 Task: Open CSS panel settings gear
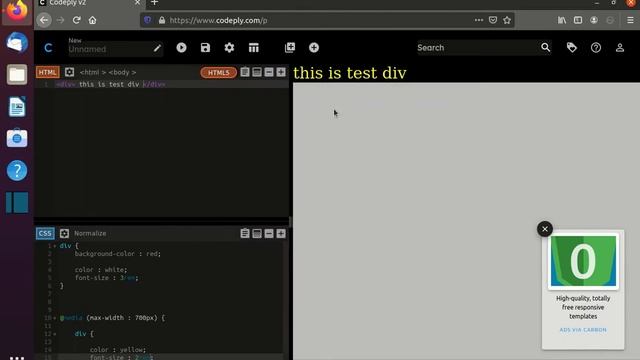pyautogui.click(x=64, y=233)
